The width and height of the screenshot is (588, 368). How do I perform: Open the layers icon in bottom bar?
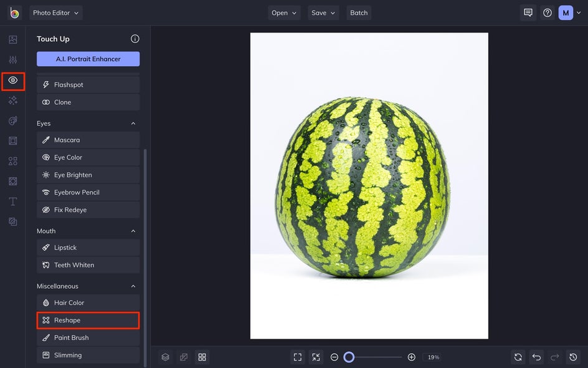pyautogui.click(x=166, y=357)
